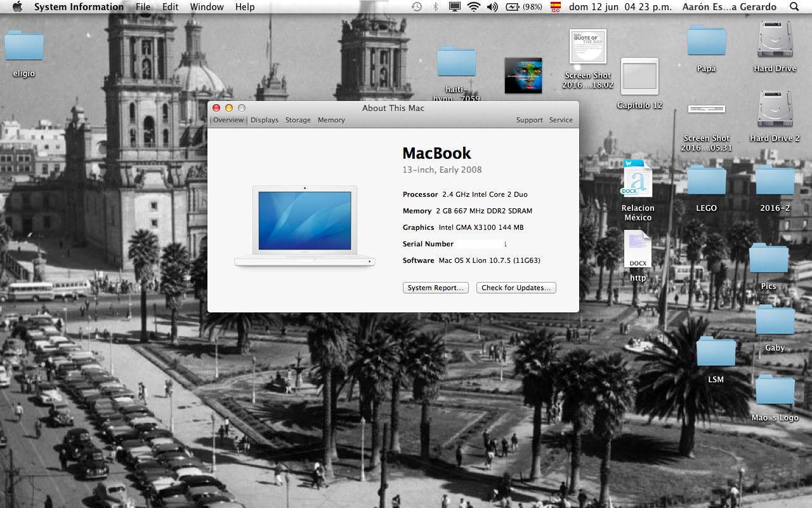
Task: Open the System Information menu
Action: coord(79,7)
